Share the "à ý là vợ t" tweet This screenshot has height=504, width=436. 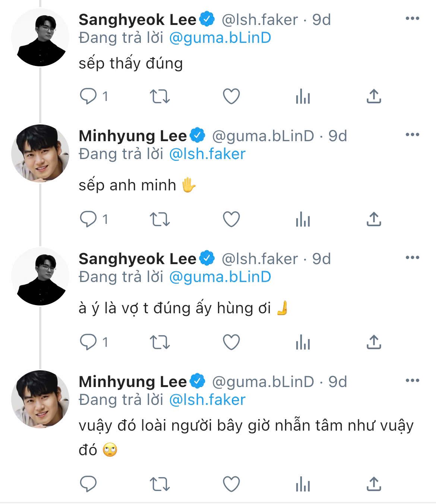[374, 342]
